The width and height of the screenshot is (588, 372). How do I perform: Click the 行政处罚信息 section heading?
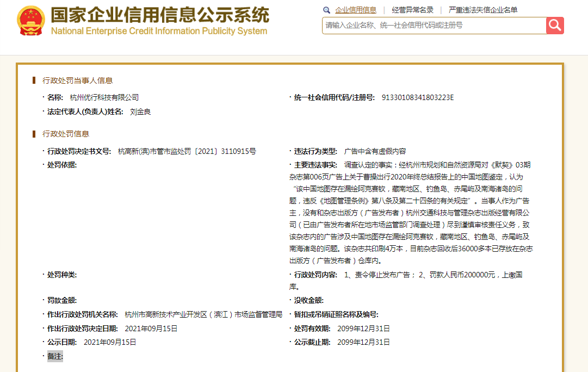pos(66,134)
